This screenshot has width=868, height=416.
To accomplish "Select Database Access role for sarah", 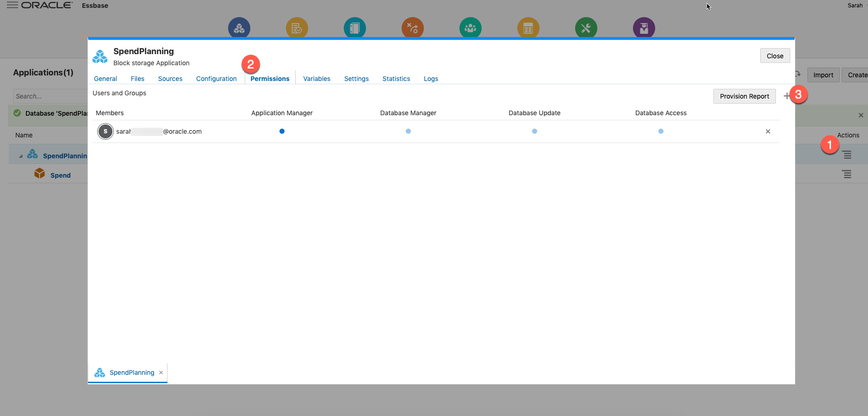I will [661, 131].
